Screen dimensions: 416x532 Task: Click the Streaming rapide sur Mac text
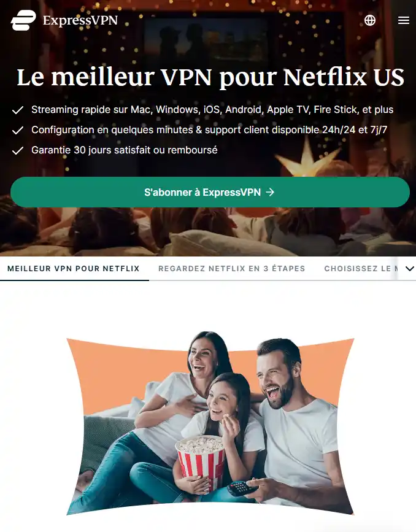click(x=91, y=110)
